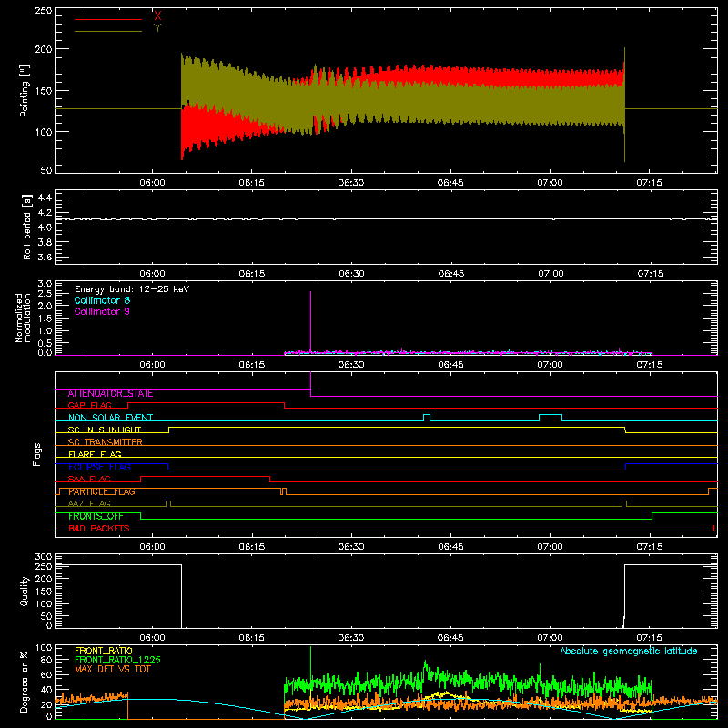Click the red line sample beside legend X

108,19
